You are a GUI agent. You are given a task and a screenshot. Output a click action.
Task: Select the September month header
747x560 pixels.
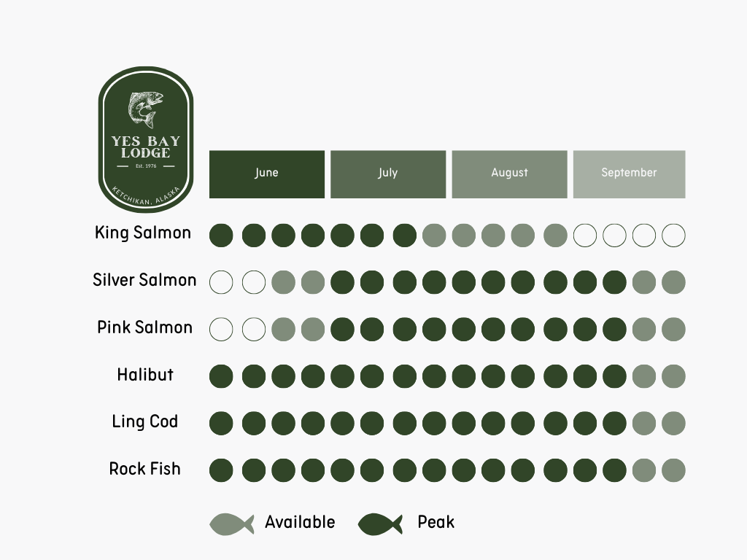[x=630, y=174]
